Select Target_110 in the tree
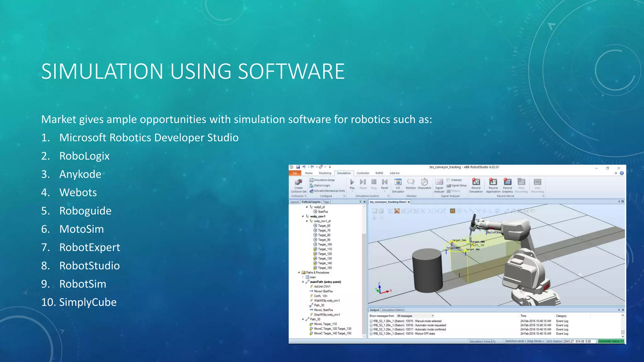The image size is (644, 362). click(x=322, y=249)
